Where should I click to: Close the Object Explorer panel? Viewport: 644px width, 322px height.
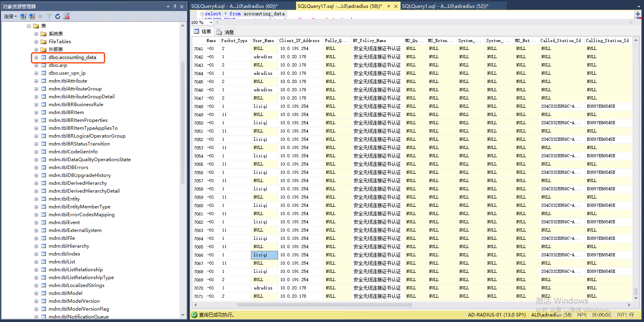pyautogui.click(x=182, y=6)
